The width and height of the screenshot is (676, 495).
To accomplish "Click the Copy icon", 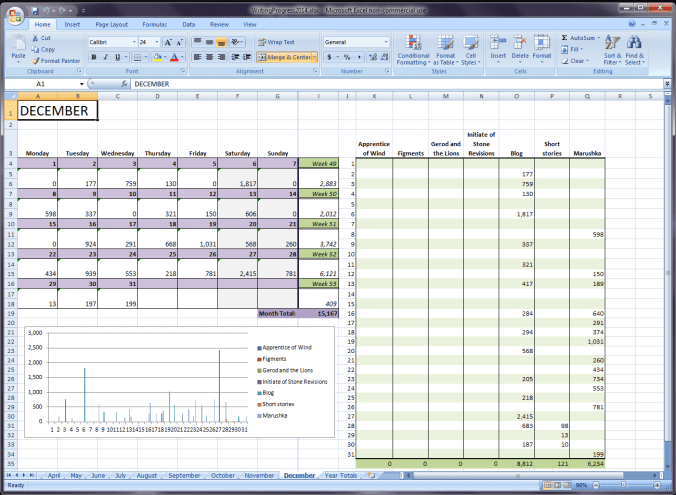I will [35, 49].
